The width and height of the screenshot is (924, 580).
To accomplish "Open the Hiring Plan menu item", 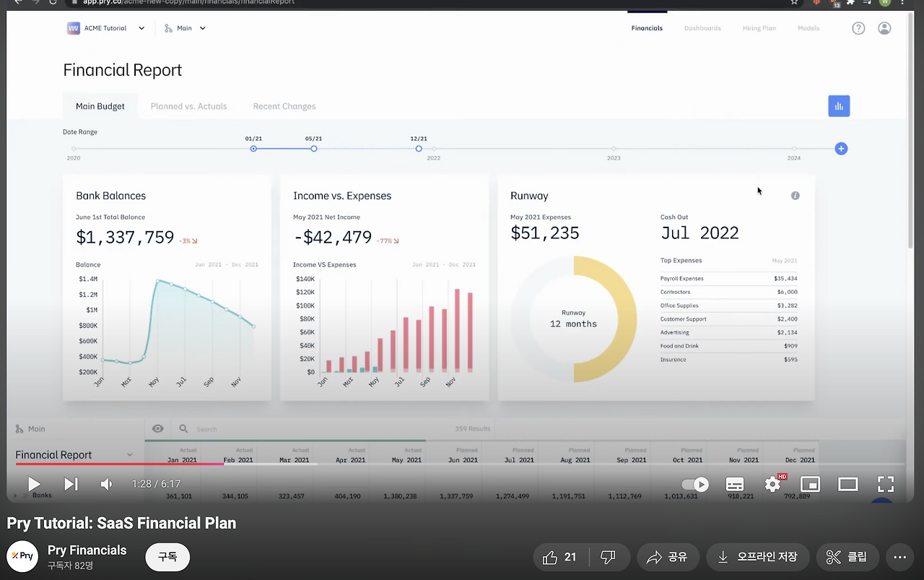I will 759,28.
